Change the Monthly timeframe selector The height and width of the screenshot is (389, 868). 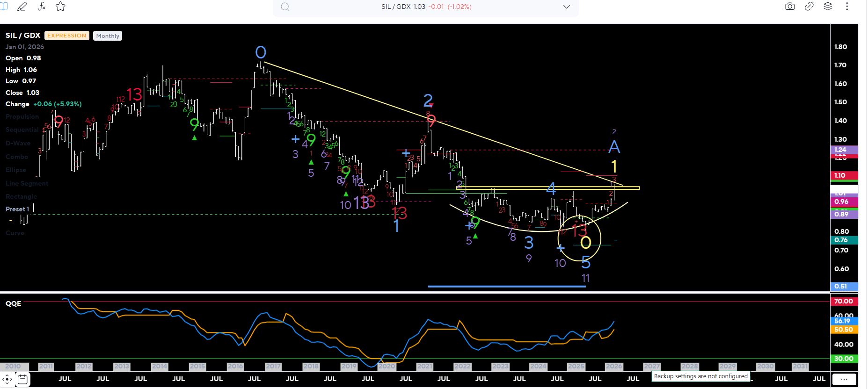tap(108, 36)
